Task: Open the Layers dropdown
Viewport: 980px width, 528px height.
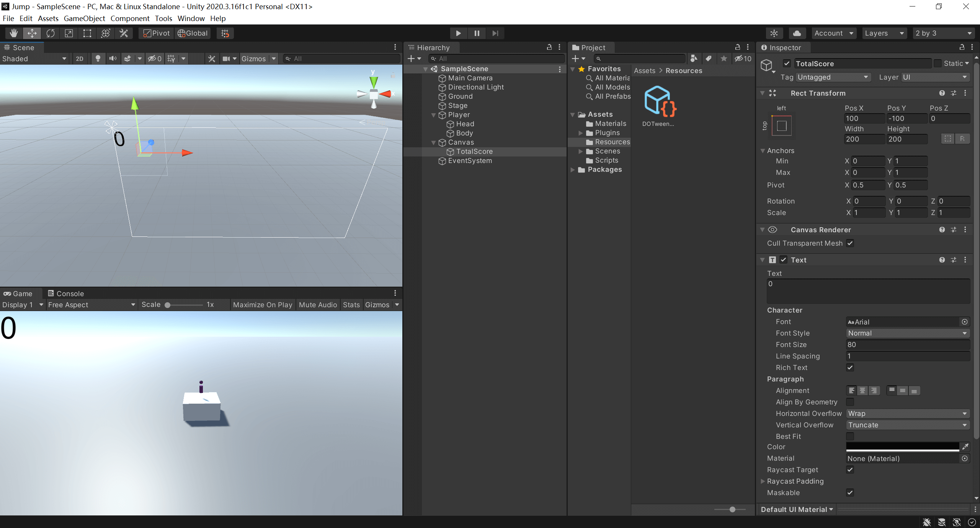Action: click(x=884, y=33)
